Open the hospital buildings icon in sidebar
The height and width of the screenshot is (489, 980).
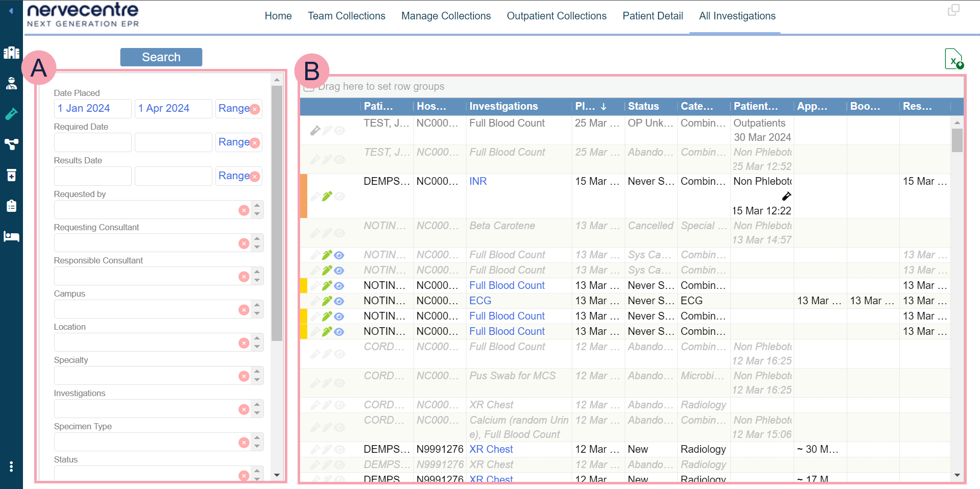(11, 53)
